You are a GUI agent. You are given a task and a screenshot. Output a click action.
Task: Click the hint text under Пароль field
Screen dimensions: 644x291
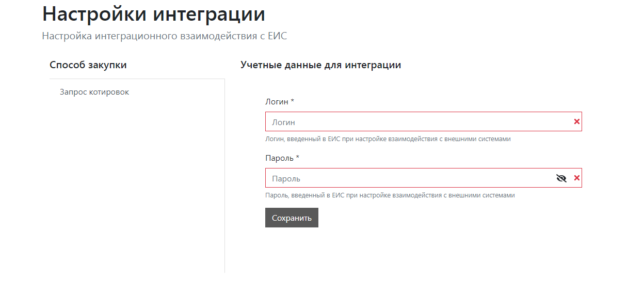pyautogui.click(x=390, y=195)
